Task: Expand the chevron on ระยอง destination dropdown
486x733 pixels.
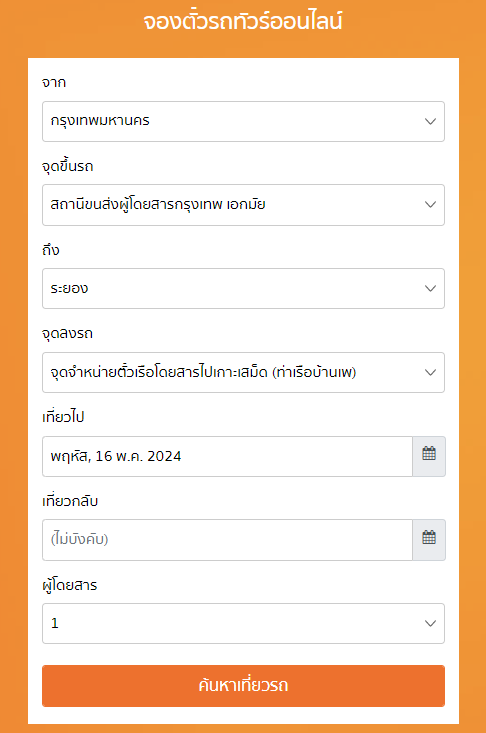Action: (430, 288)
